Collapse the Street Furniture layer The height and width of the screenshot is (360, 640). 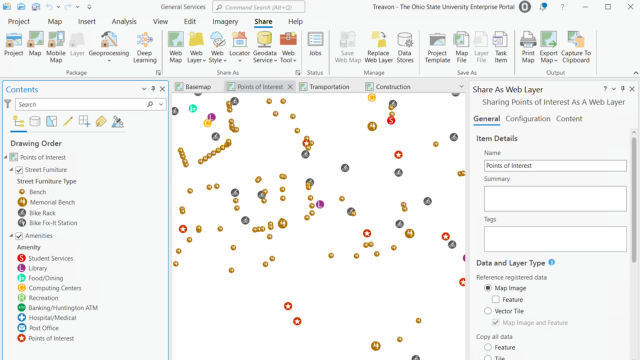click(11, 169)
